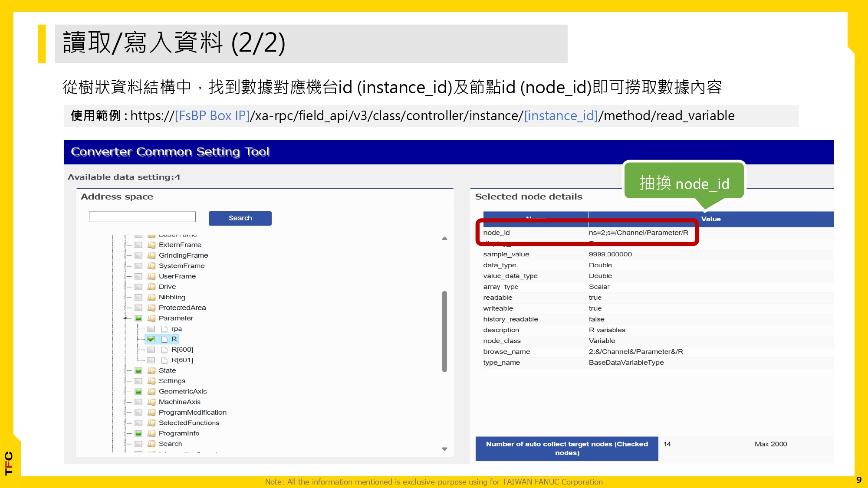Image resolution: width=868 pixels, height=488 pixels.
Task: Click the R[600] file icon
Action: [x=164, y=350]
